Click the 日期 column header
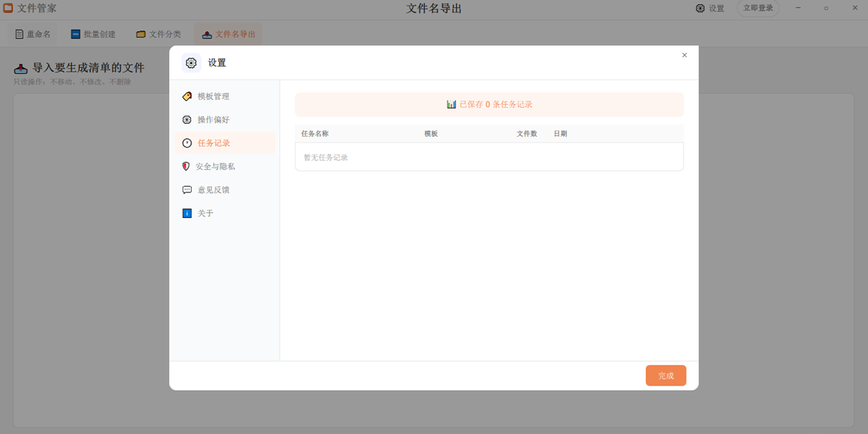Image resolution: width=868 pixels, height=434 pixels. (561, 134)
